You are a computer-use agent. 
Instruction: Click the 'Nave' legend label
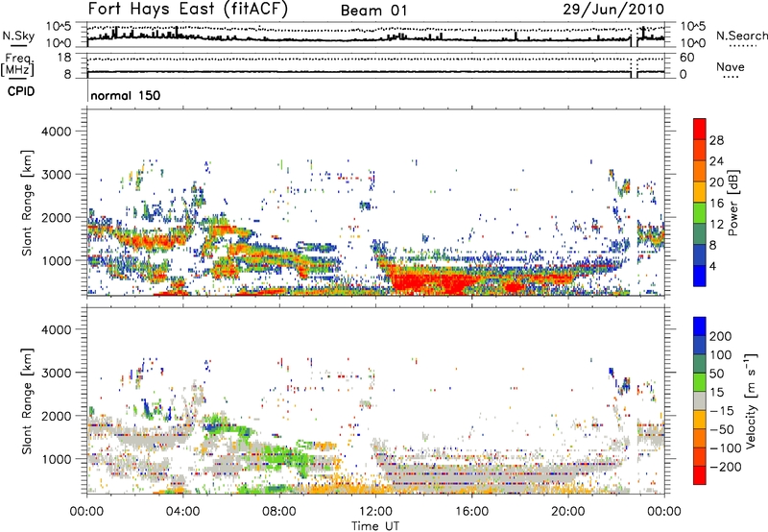pyautogui.click(x=730, y=66)
